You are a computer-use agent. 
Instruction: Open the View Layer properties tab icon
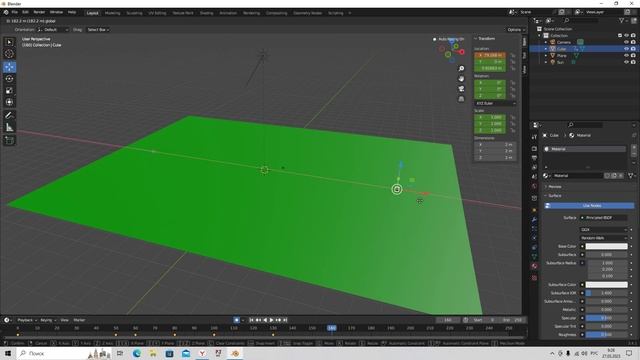pyautogui.click(x=534, y=167)
